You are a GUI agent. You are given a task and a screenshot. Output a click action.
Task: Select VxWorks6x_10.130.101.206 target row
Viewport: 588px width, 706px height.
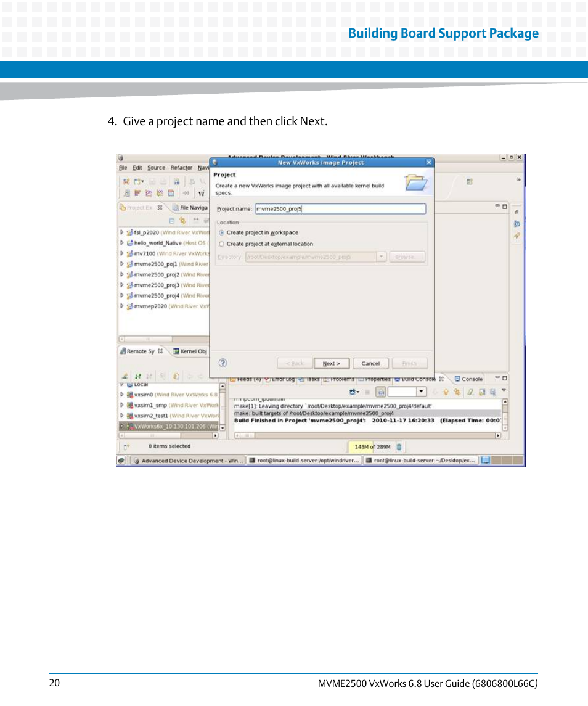click(169, 426)
